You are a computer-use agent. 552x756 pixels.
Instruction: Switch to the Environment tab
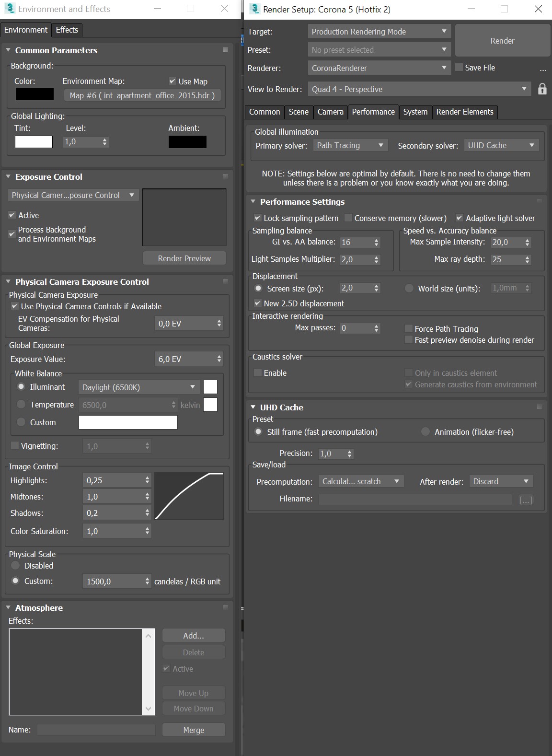click(26, 30)
